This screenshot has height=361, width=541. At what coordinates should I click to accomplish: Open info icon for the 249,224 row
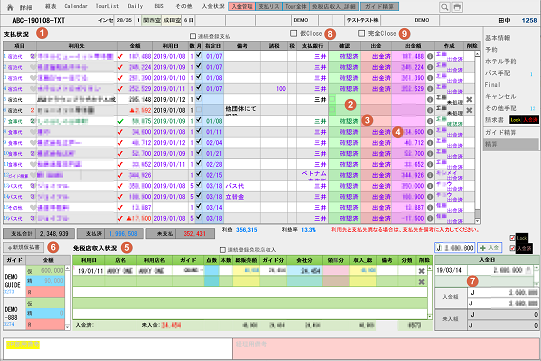tap(430, 67)
